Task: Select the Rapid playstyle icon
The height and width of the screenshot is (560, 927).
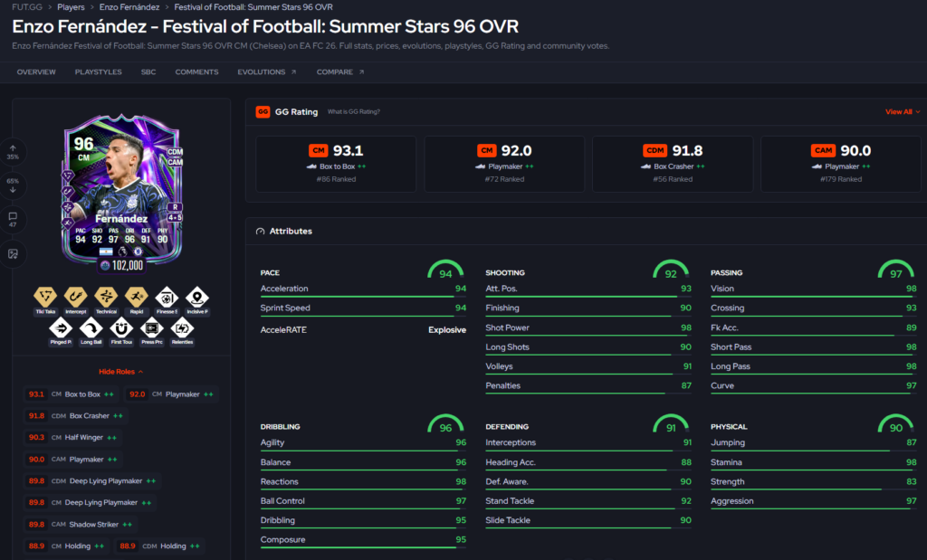Action: click(x=137, y=300)
